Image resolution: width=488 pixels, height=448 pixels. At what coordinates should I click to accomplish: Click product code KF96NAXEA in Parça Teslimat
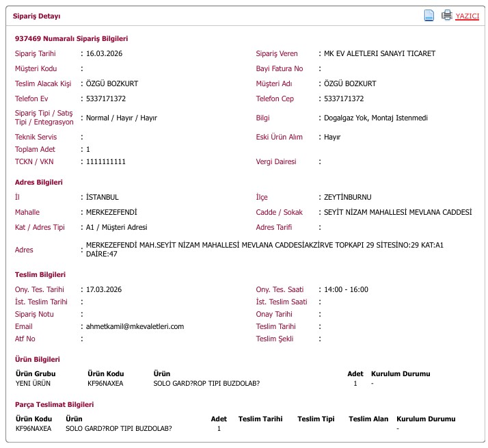coord(33,428)
